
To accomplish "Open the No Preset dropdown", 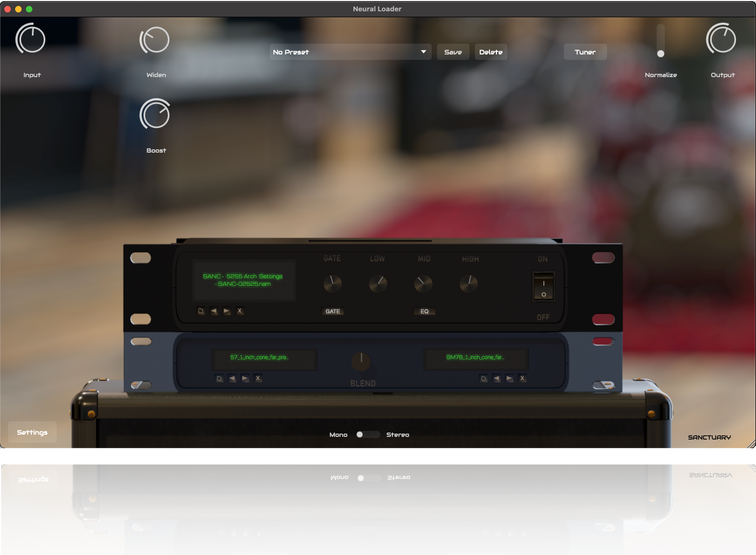I will coord(350,52).
